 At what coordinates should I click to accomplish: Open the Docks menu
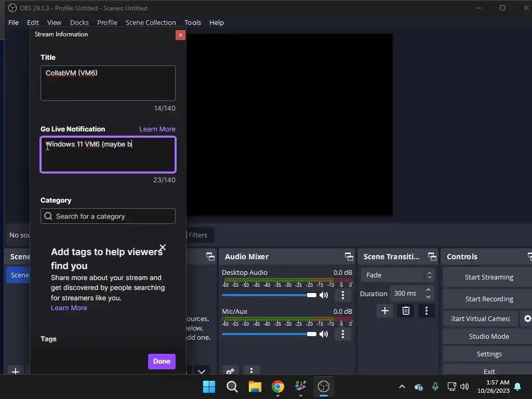pos(79,22)
